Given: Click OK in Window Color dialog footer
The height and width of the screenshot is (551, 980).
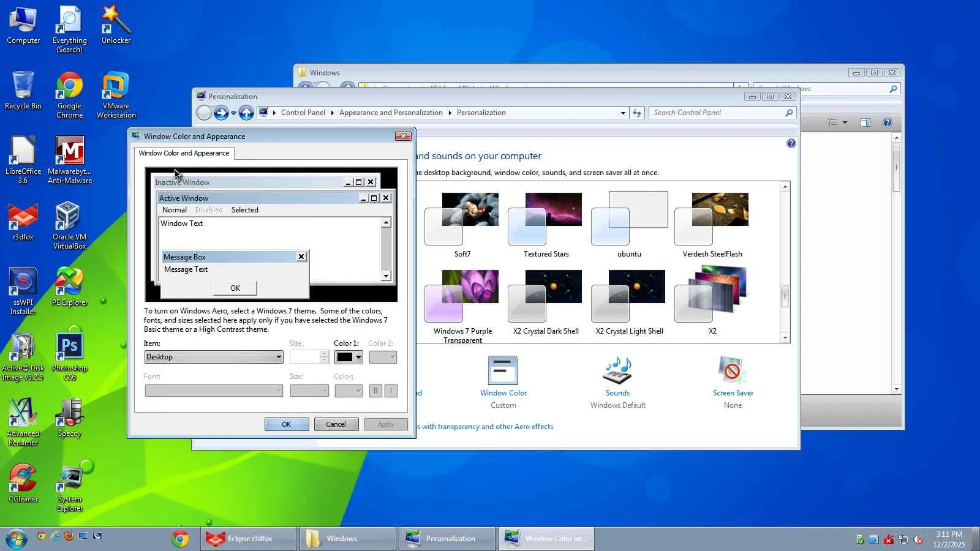Looking at the screenshot, I should tap(287, 424).
